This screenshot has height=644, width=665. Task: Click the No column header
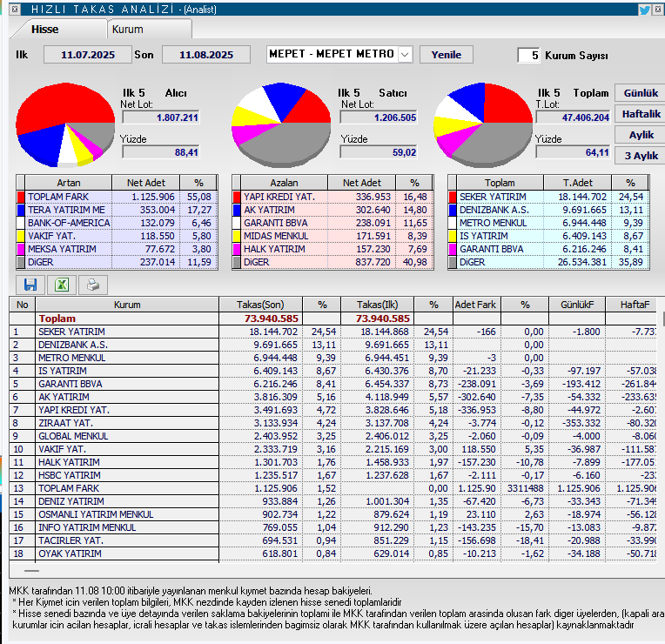[22, 305]
